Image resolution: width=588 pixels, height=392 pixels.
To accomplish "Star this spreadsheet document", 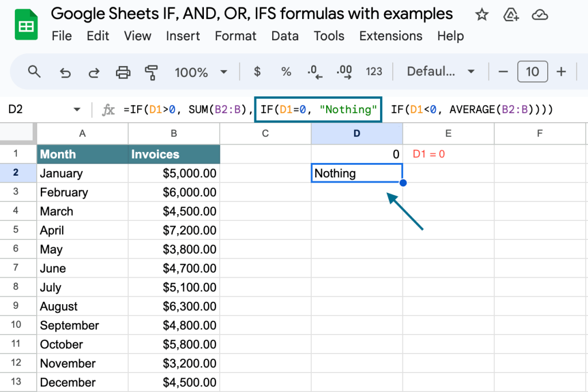I will click(x=482, y=15).
